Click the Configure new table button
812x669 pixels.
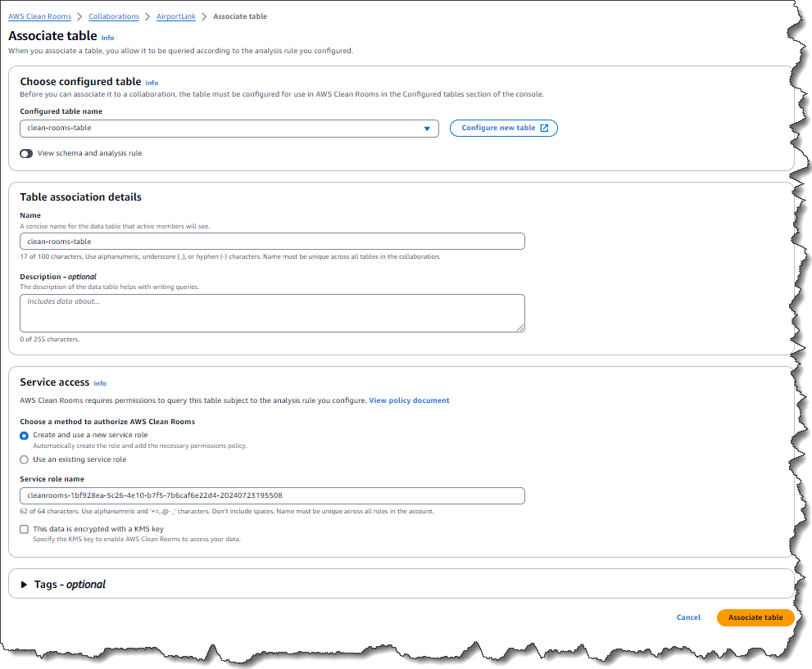498,129
